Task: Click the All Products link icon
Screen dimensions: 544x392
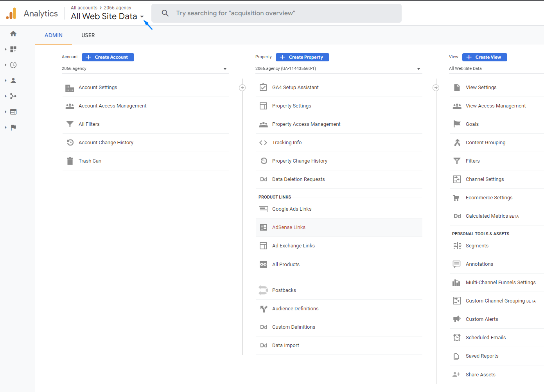Action: click(x=263, y=265)
